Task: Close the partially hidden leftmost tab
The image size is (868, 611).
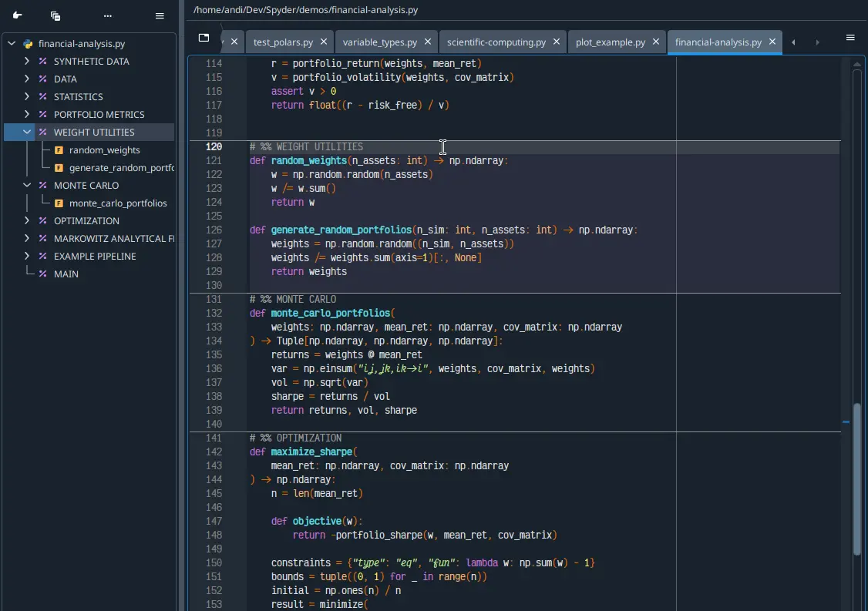Action: 234,42
